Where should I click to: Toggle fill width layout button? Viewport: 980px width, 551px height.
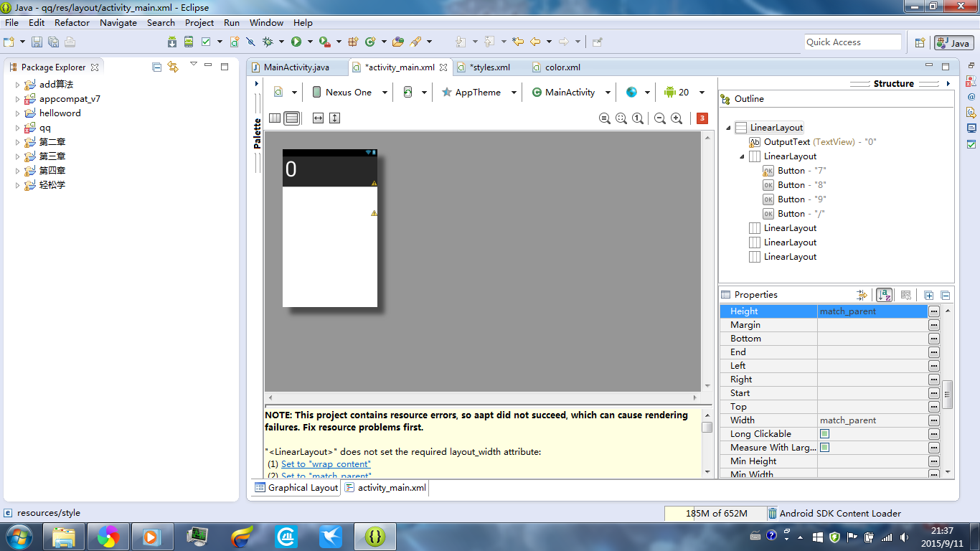point(319,118)
